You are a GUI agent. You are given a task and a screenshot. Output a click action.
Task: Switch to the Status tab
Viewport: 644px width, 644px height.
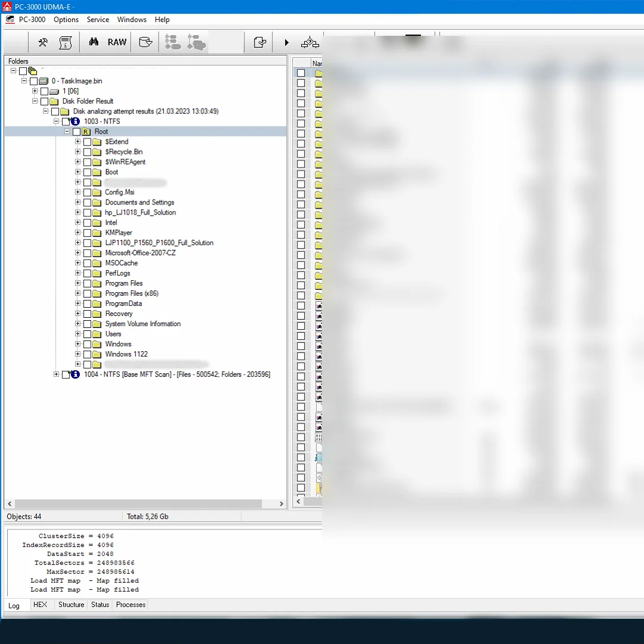100,605
